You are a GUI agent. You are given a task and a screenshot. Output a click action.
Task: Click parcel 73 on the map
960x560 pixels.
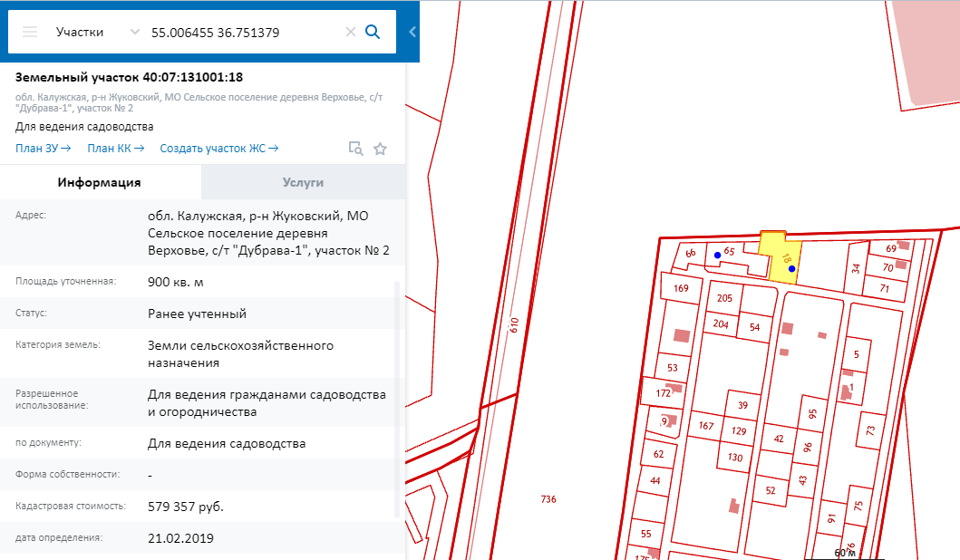(x=870, y=430)
